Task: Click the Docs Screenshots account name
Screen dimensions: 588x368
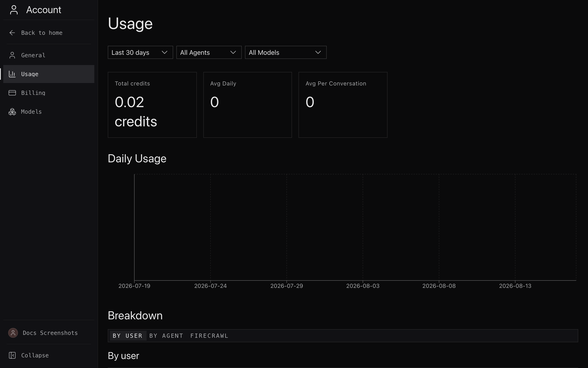Action: point(50,333)
